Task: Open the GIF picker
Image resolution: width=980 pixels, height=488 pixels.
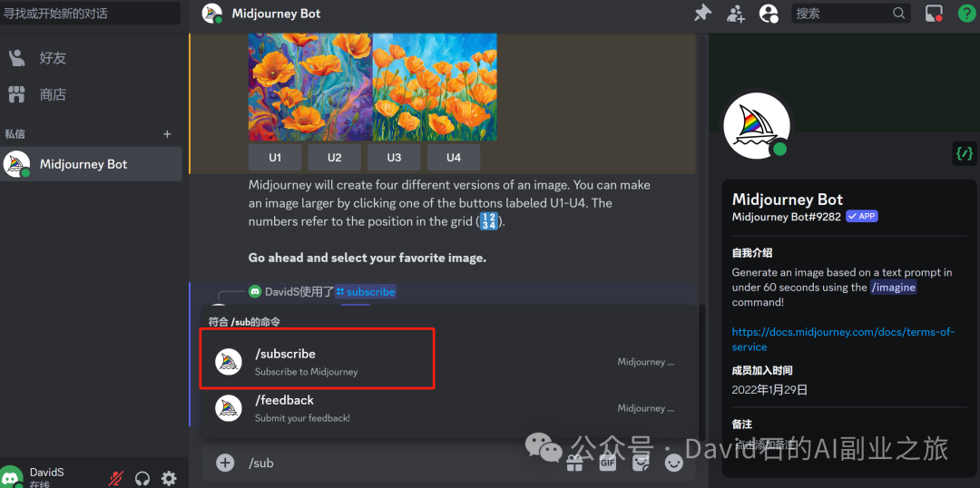Action: click(608, 463)
